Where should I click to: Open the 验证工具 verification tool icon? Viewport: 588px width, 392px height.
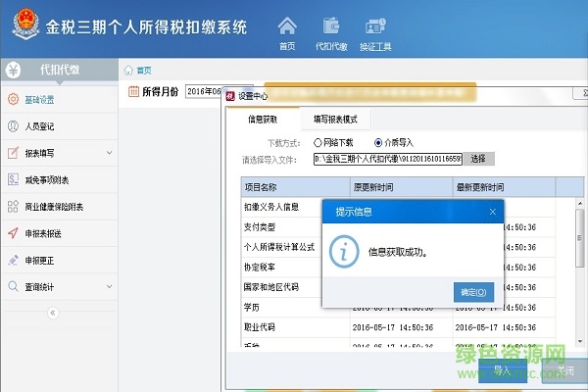coord(375,31)
